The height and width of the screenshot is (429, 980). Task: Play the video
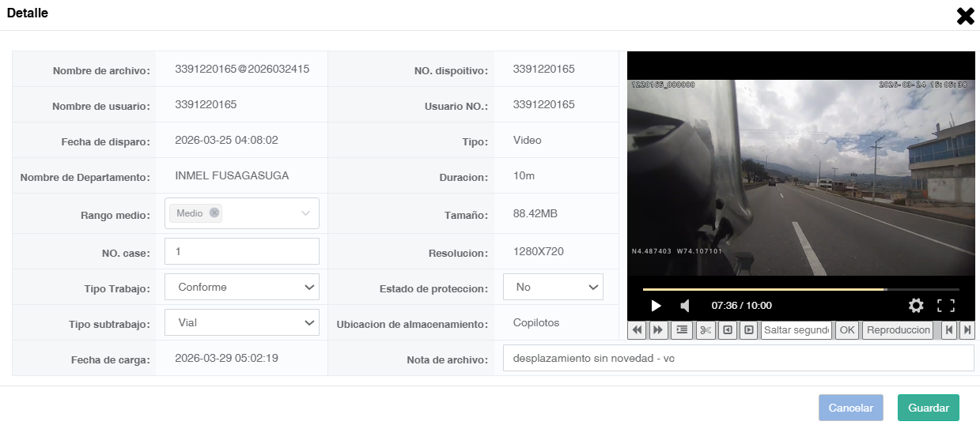pyautogui.click(x=656, y=305)
